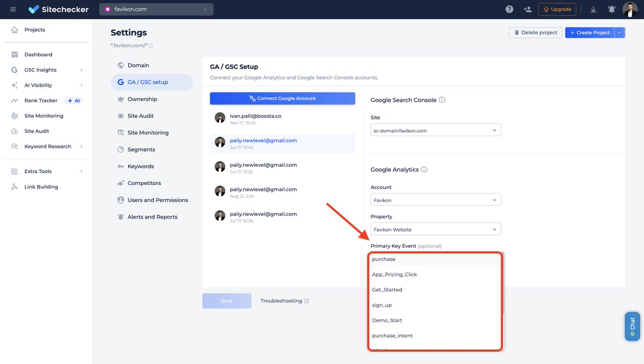
Task: Click the Connect Google Account button
Action: [x=282, y=99]
